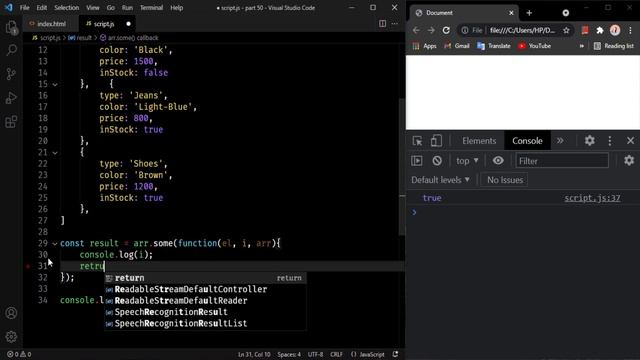Open the Chrome profile avatar
Screen dimensions: 640x360
[615, 30]
